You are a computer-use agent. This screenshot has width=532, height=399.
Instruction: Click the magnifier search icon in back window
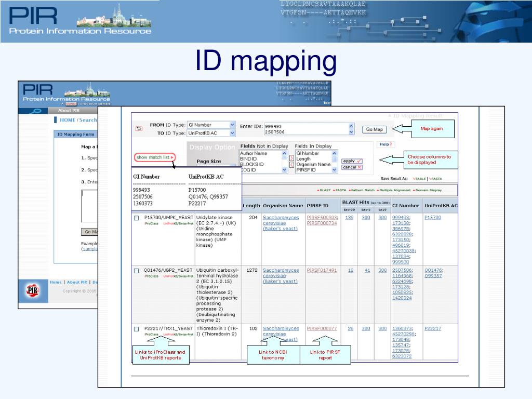(35, 111)
